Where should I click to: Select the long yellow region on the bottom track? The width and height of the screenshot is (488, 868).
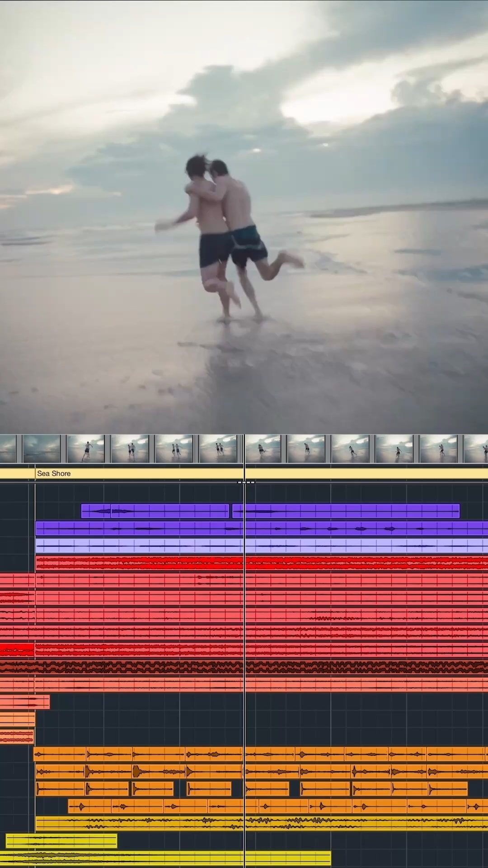click(x=165, y=858)
